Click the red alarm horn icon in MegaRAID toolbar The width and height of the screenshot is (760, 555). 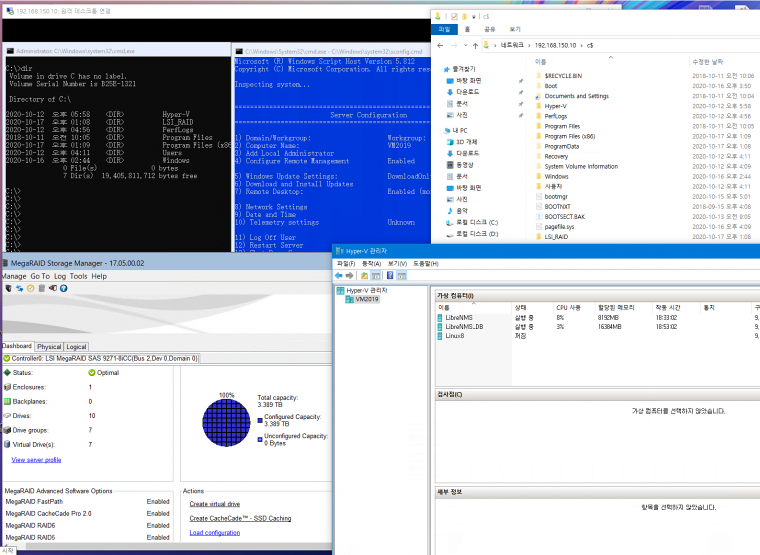[52, 288]
